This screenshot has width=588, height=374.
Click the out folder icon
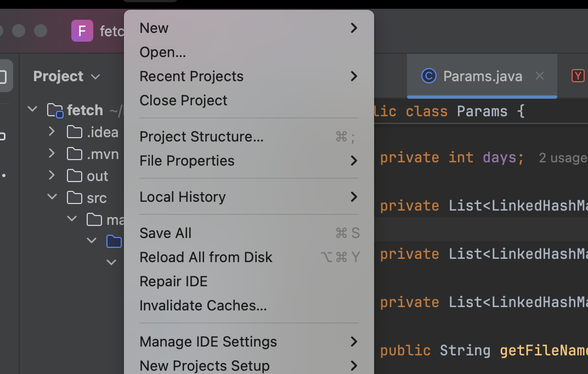tap(75, 176)
